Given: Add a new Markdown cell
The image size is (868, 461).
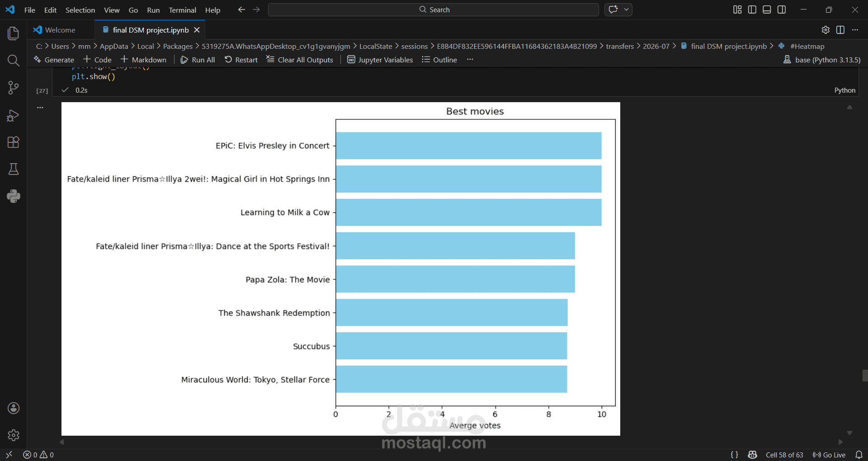Looking at the screenshot, I should (143, 60).
